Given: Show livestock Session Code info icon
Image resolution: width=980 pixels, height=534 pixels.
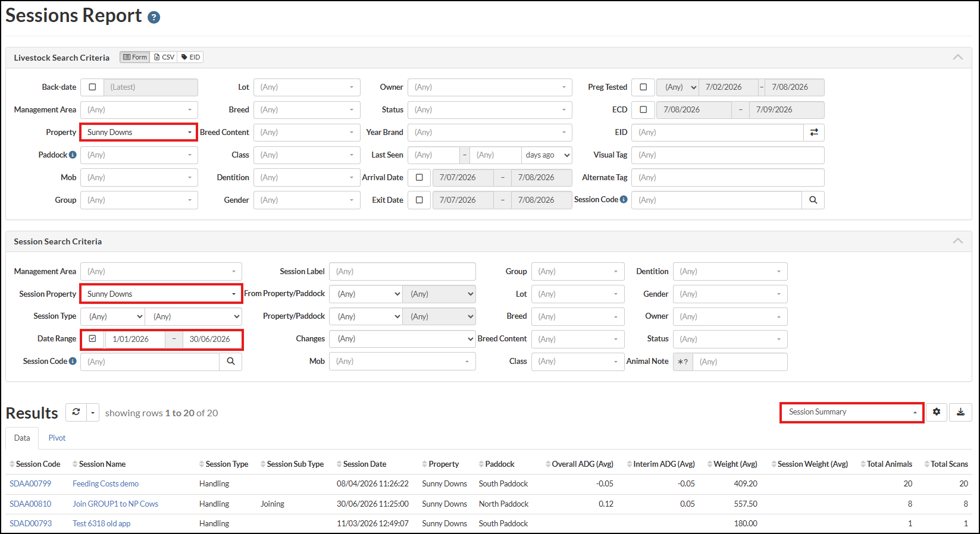Looking at the screenshot, I should pos(624,199).
